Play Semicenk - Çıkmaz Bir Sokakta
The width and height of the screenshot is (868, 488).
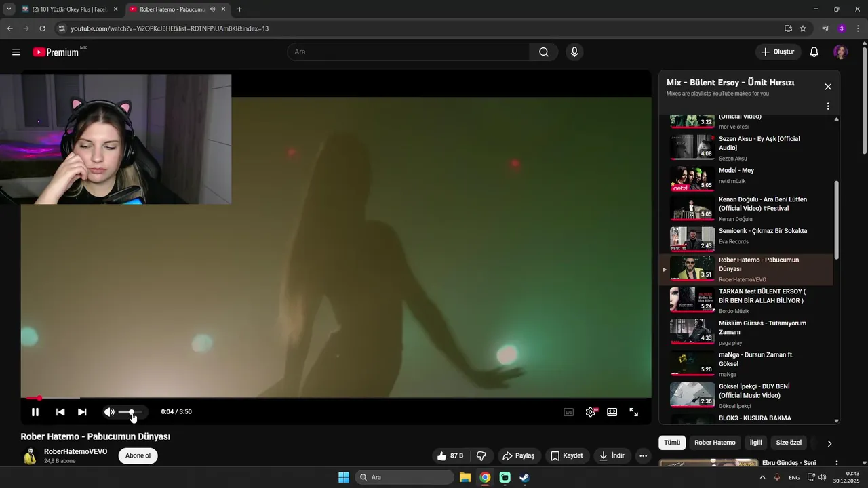(746, 239)
